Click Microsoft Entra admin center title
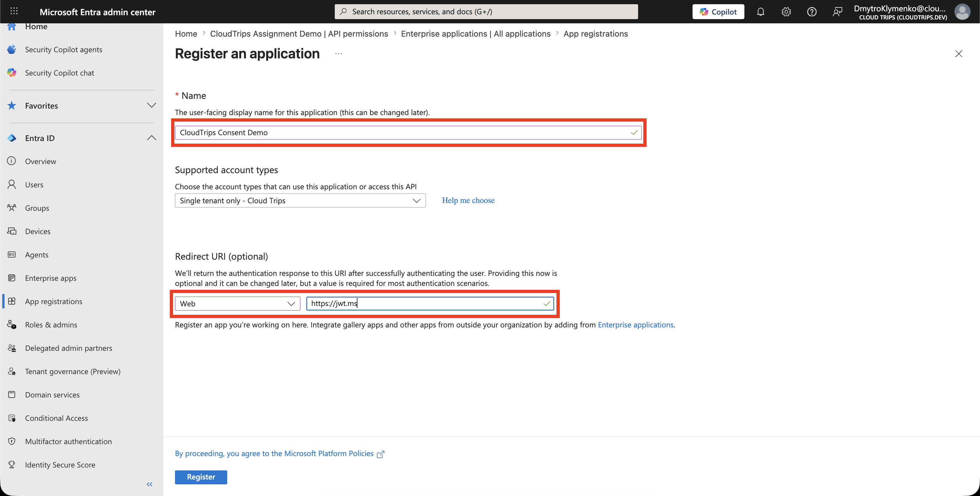Image resolution: width=980 pixels, height=496 pixels. [98, 12]
